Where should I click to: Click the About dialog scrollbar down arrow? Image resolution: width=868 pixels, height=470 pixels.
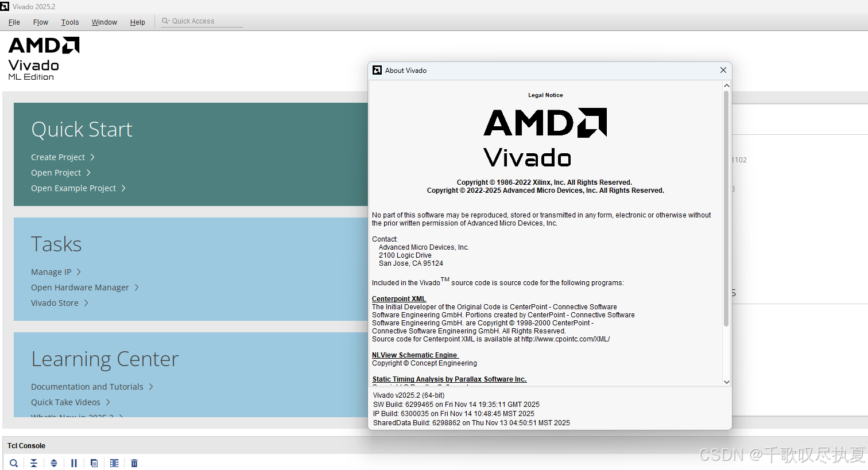726,382
